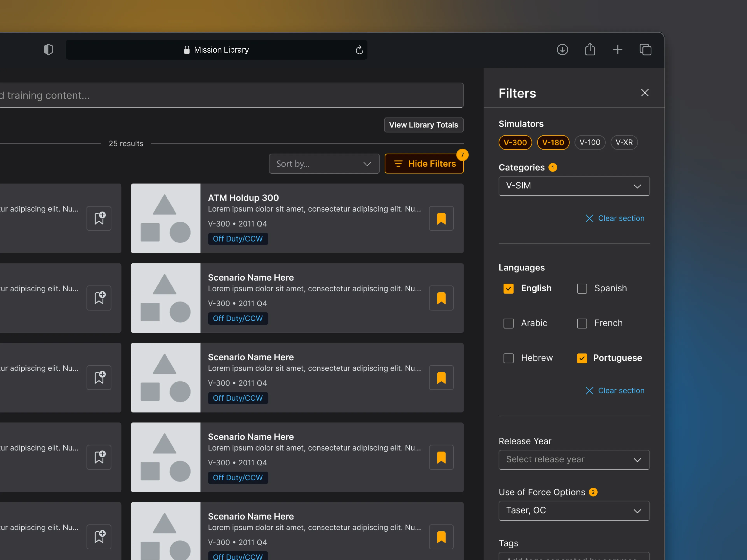The height and width of the screenshot is (560, 747).
Task: Open the Categories dropdown showing V-SIM
Action: [x=574, y=186]
